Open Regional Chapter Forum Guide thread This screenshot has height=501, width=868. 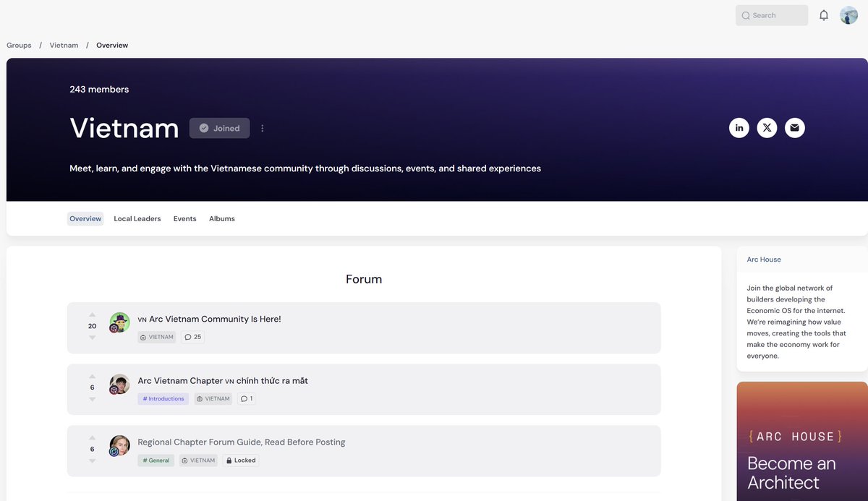tap(242, 442)
